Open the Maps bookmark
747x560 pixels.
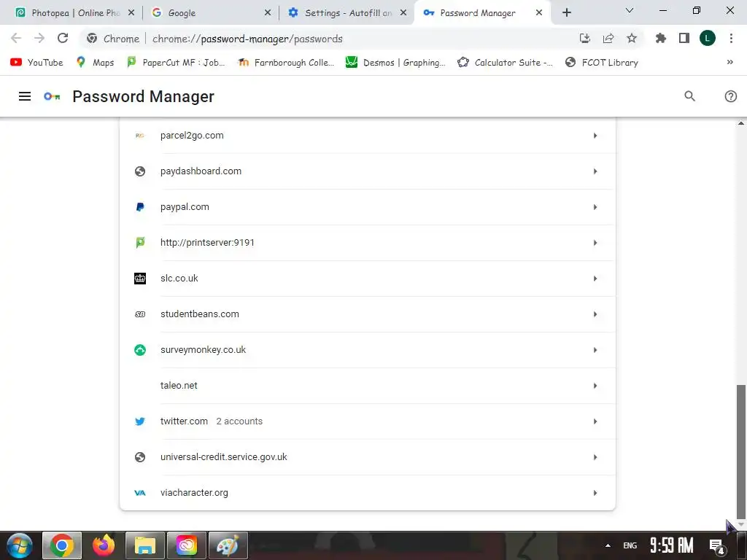96,63
